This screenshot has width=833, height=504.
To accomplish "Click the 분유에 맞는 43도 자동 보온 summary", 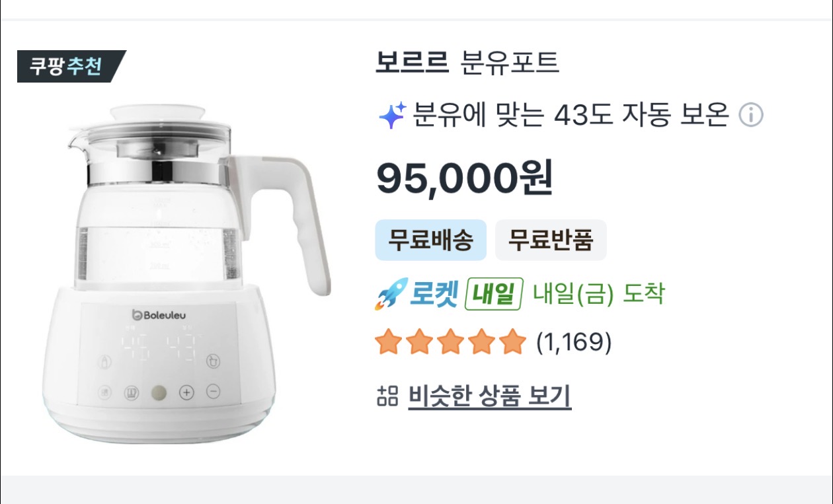I will 570,116.
